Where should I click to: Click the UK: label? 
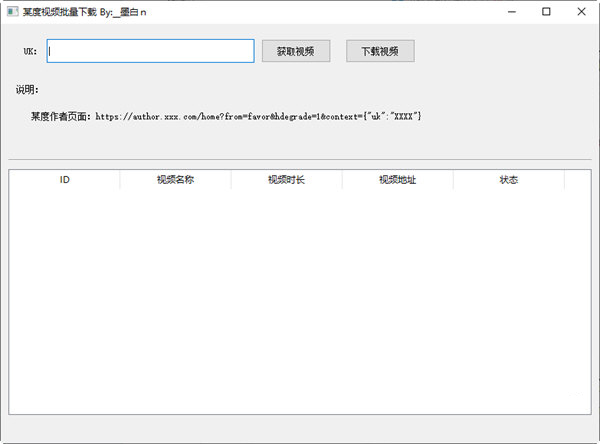(30, 51)
